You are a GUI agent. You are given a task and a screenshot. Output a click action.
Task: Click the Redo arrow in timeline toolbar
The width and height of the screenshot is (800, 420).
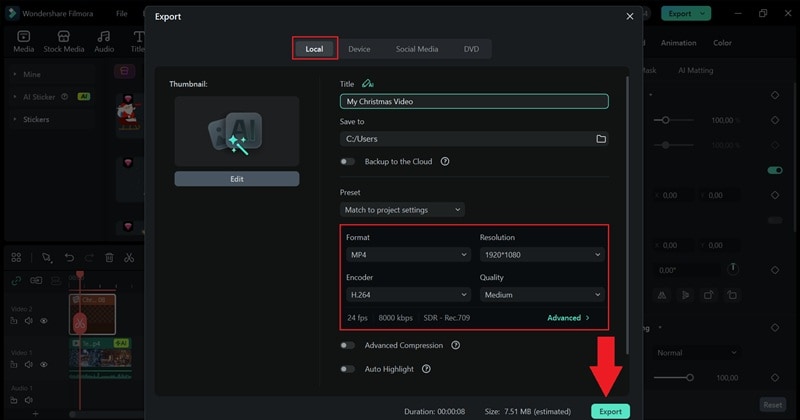point(89,258)
